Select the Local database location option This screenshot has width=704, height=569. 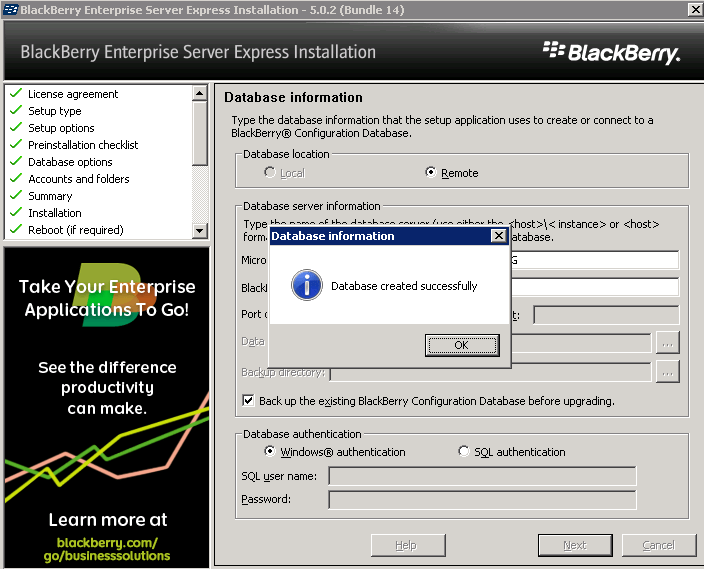(x=270, y=173)
